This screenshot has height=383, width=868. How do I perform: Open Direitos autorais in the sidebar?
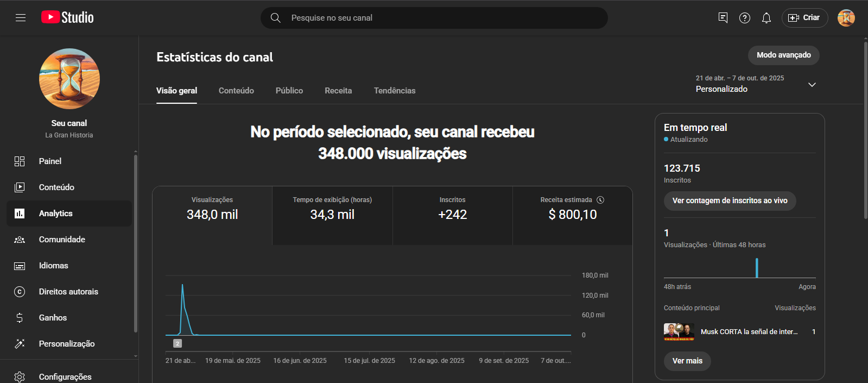[69, 292]
